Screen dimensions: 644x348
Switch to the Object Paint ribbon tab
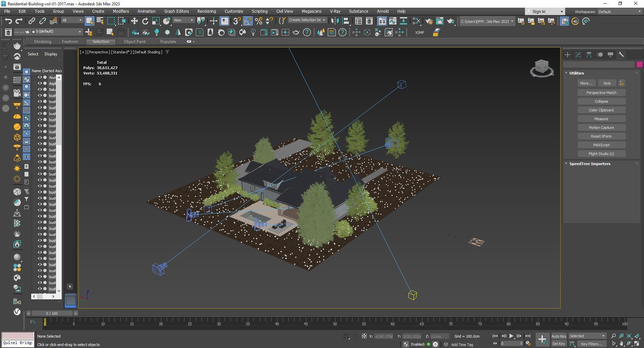click(135, 42)
